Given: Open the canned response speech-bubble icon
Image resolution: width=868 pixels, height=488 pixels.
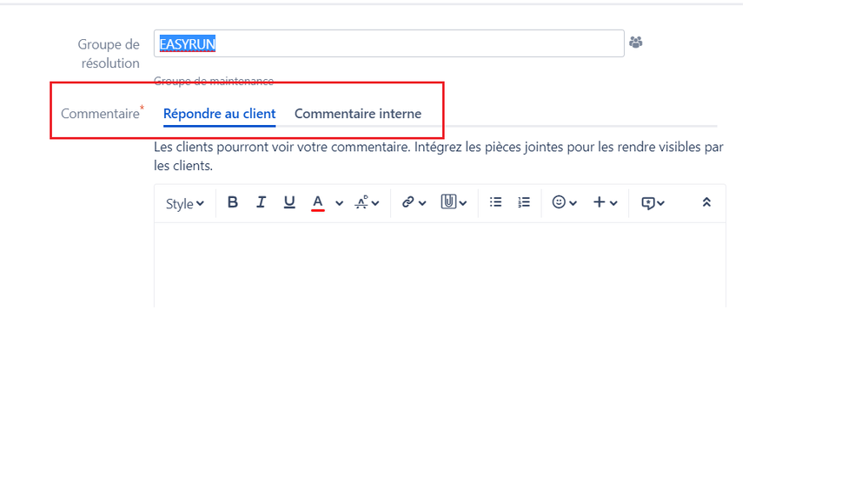Looking at the screenshot, I should click(647, 203).
